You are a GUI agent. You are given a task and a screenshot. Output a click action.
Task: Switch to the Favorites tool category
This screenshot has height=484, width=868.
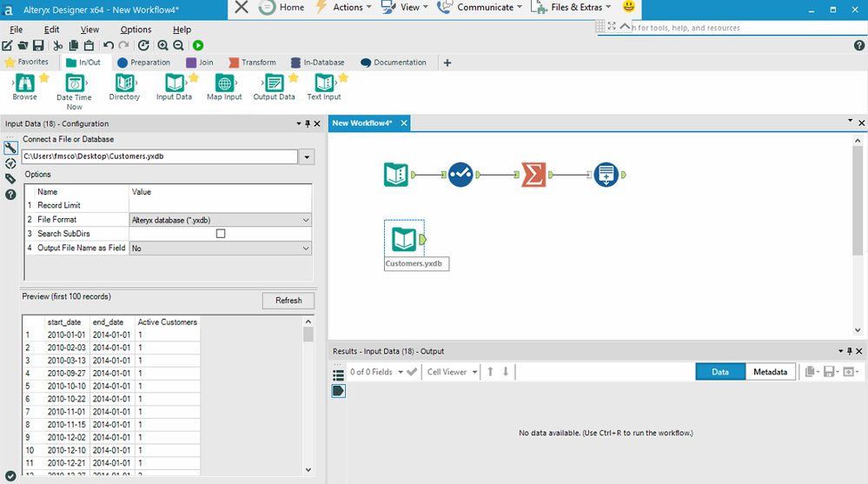(x=27, y=62)
